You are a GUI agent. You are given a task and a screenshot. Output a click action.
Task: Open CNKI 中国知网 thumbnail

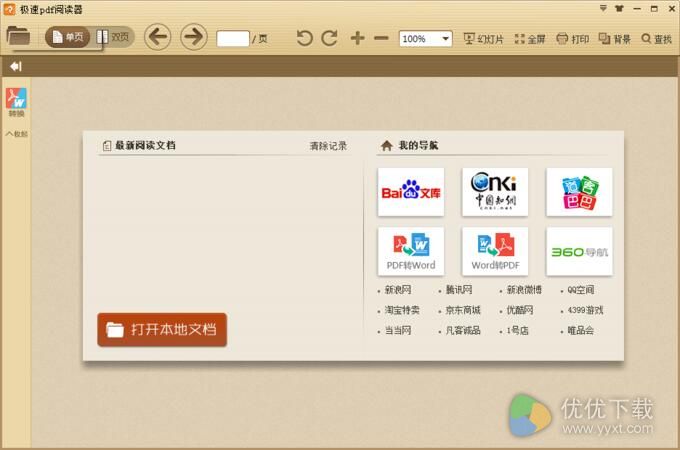(x=495, y=192)
